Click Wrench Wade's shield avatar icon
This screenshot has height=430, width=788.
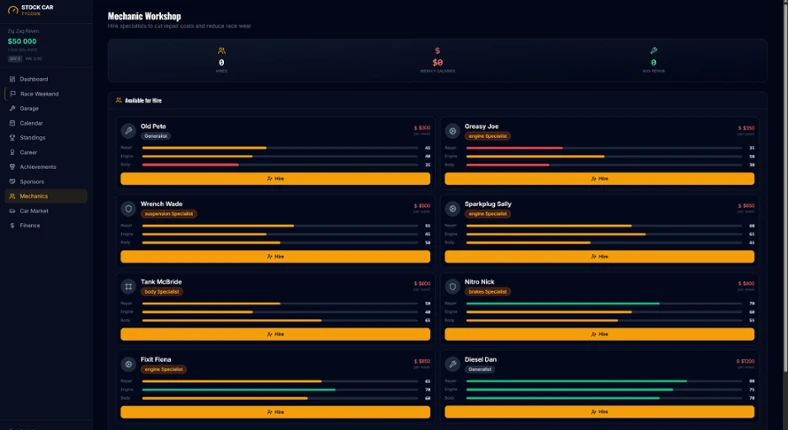click(128, 208)
